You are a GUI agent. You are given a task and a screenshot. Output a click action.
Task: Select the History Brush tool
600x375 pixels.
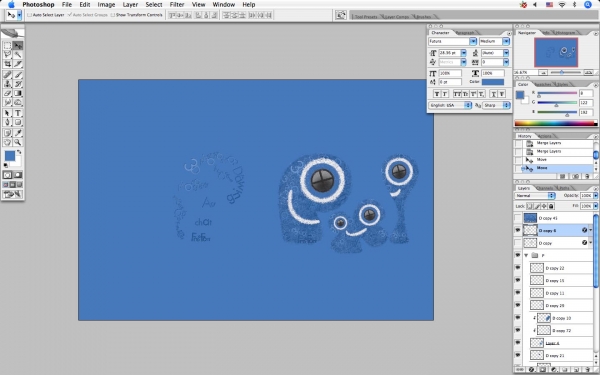tap(18, 84)
